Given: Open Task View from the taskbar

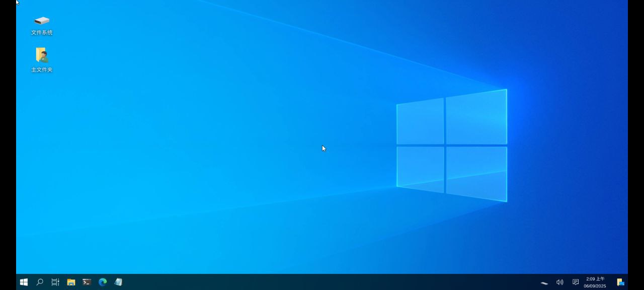Looking at the screenshot, I should coord(55,282).
